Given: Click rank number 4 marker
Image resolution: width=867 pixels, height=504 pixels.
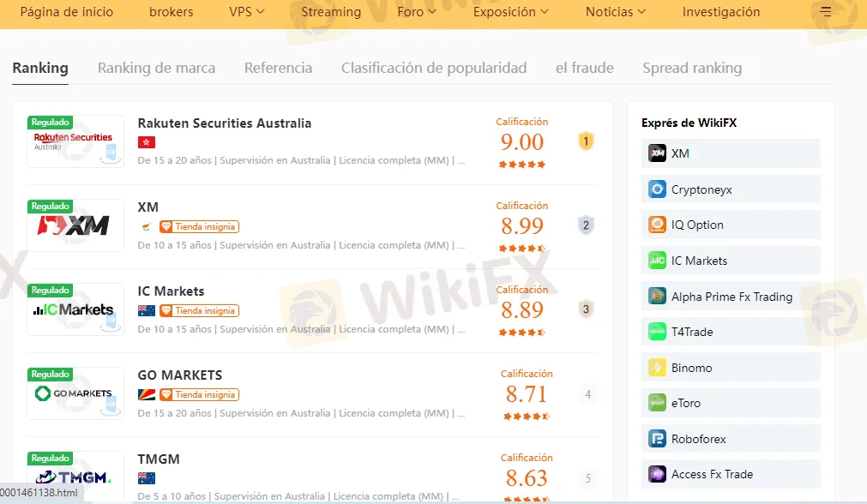Looking at the screenshot, I should point(587,394).
